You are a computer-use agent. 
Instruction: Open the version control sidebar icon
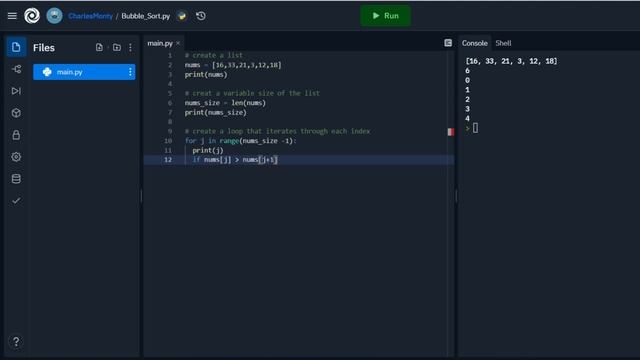(x=16, y=69)
